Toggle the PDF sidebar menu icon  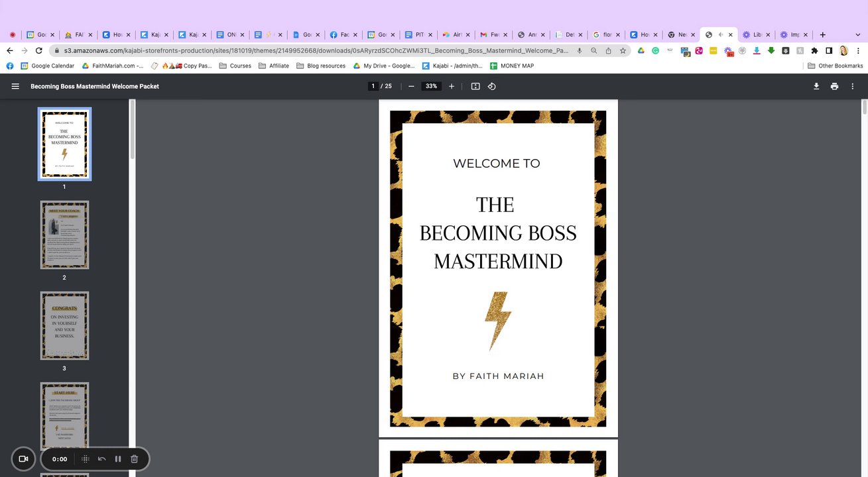click(x=15, y=86)
